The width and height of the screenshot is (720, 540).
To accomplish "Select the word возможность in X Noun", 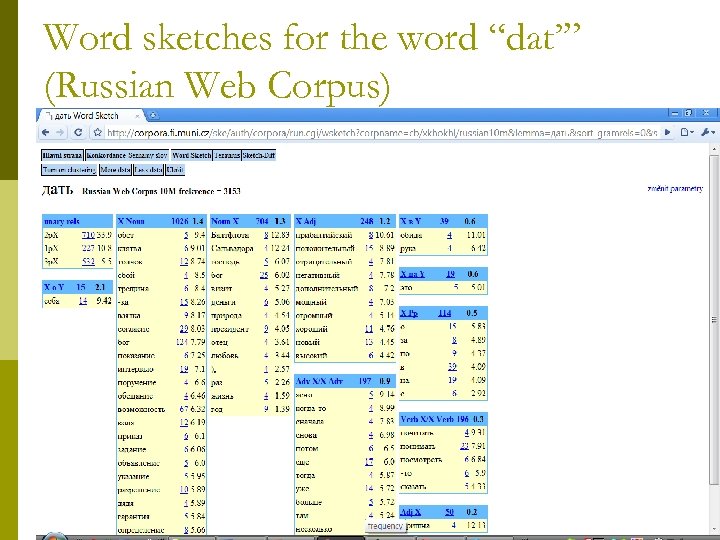I will (x=141, y=409).
